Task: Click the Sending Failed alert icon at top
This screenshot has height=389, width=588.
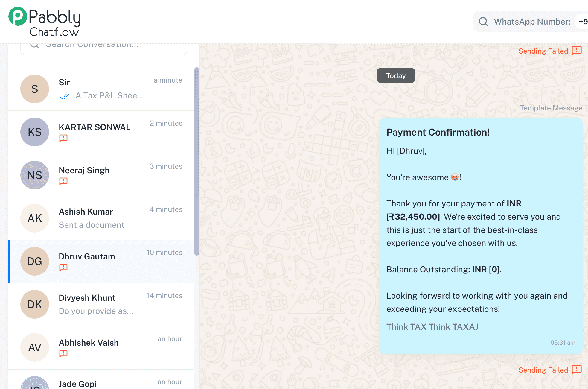Action: point(577,51)
